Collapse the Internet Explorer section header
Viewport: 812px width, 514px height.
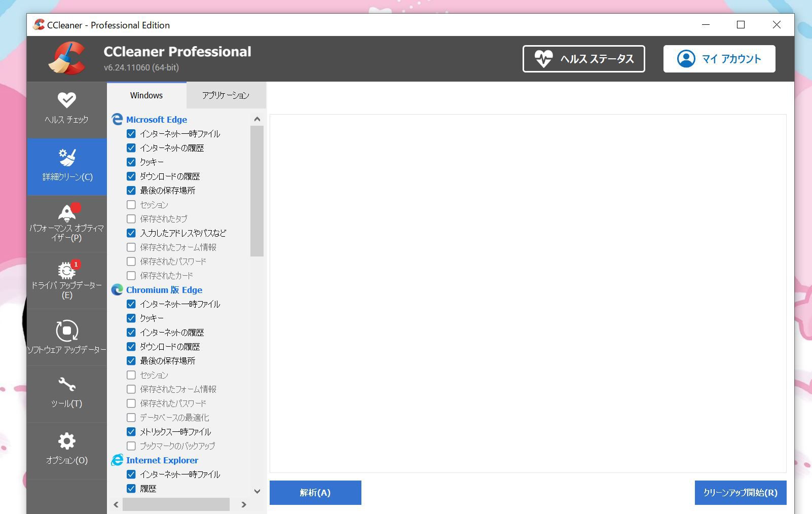(x=162, y=460)
